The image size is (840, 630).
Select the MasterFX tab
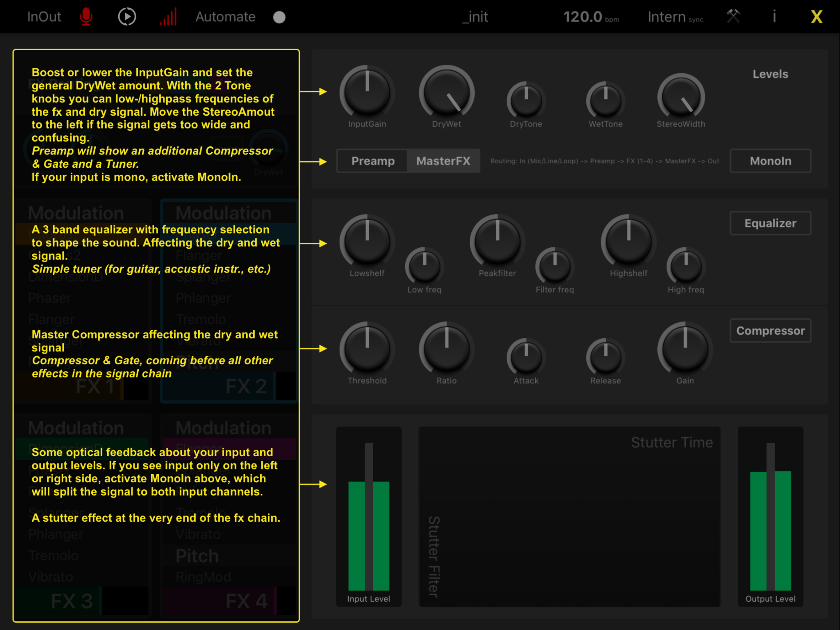click(x=443, y=161)
